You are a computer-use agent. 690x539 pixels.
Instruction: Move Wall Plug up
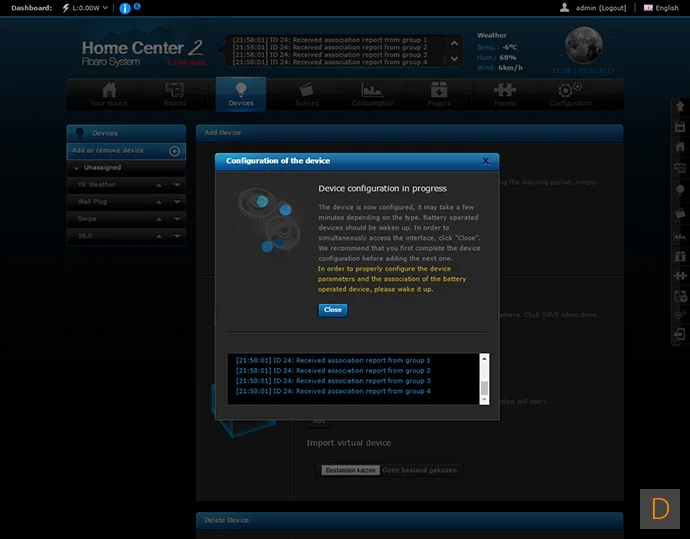click(159, 202)
